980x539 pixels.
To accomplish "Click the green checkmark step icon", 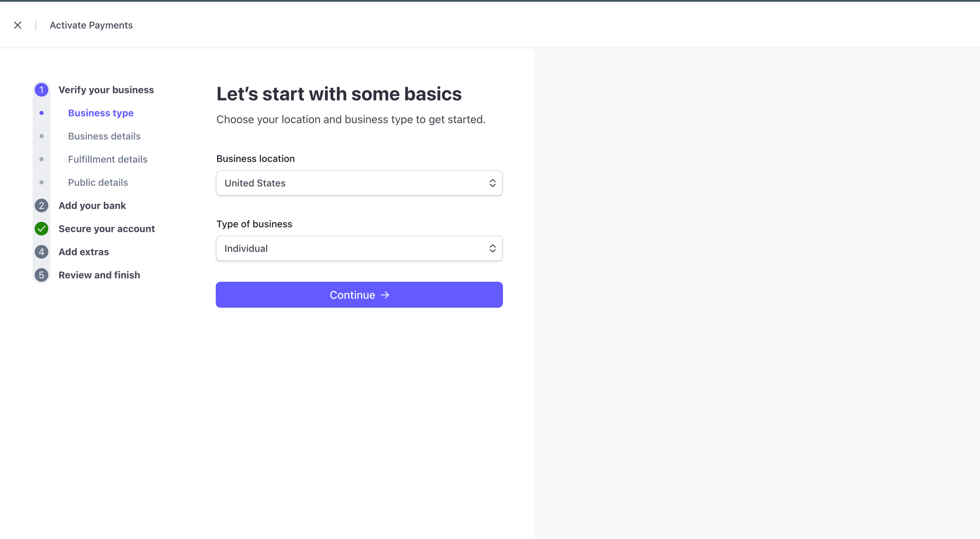I will [42, 229].
